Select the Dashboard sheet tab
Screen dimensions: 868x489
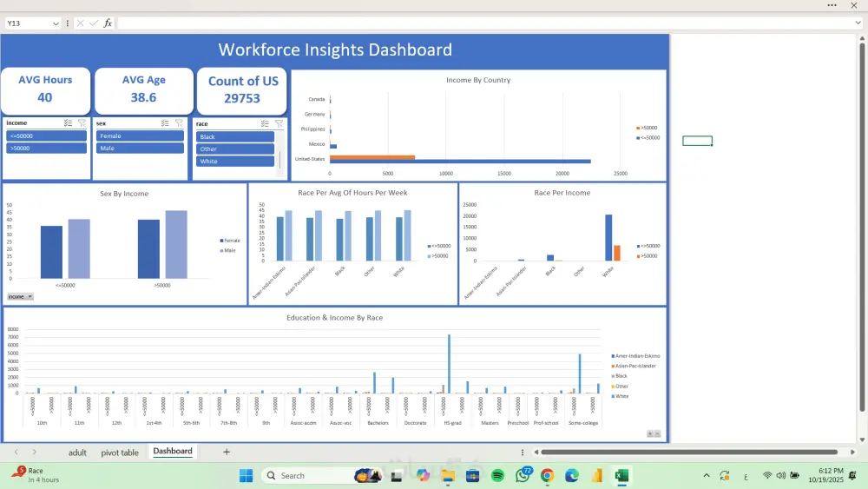pyautogui.click(x=173, y=452)
